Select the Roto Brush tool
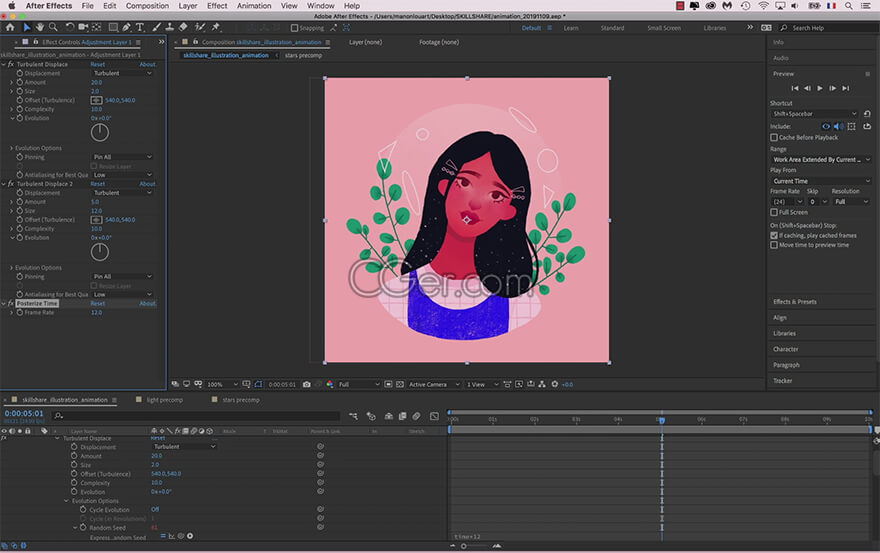880x553 pixels. [200, 27]
